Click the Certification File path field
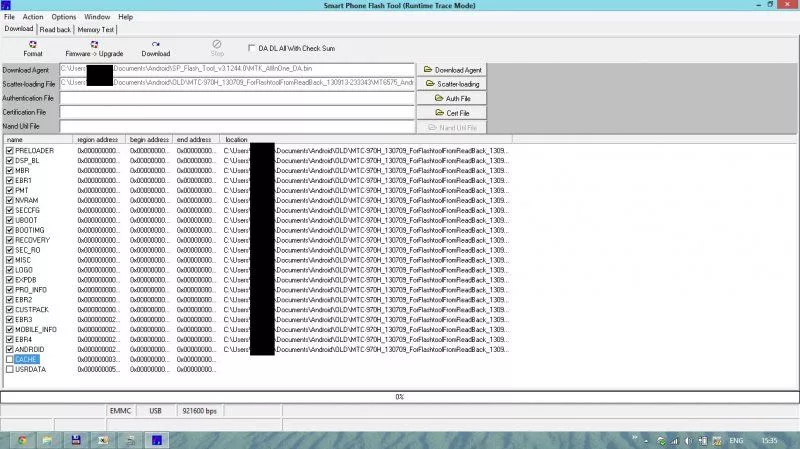The width and height of the screenshot is (800, 449). [237, 113]
